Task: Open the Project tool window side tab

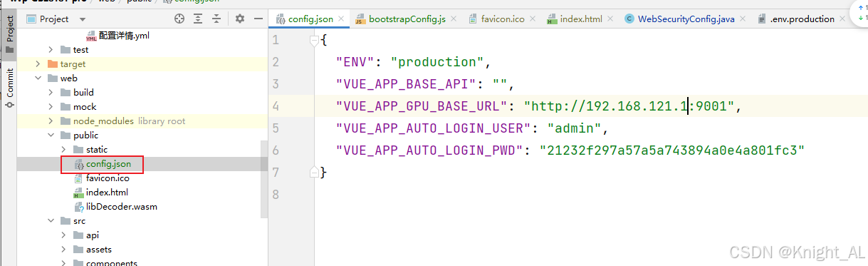Action: [x=9, y=35]
